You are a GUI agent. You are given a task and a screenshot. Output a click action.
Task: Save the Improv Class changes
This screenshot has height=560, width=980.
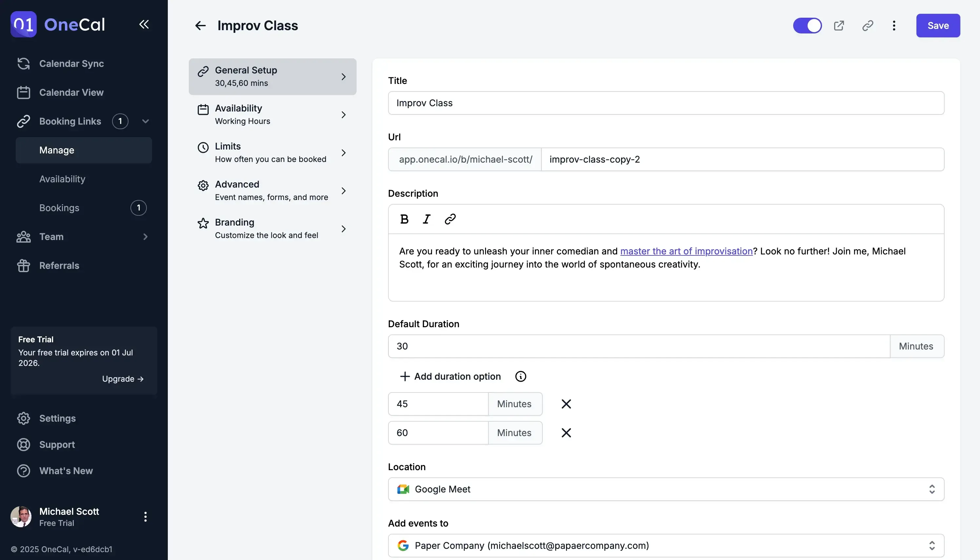tap(938, 25)
